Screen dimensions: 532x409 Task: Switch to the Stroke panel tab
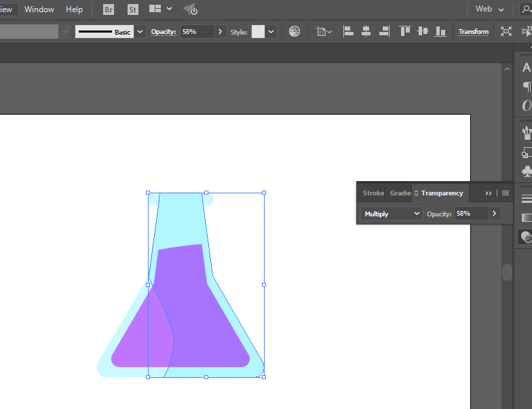[373, 193]
